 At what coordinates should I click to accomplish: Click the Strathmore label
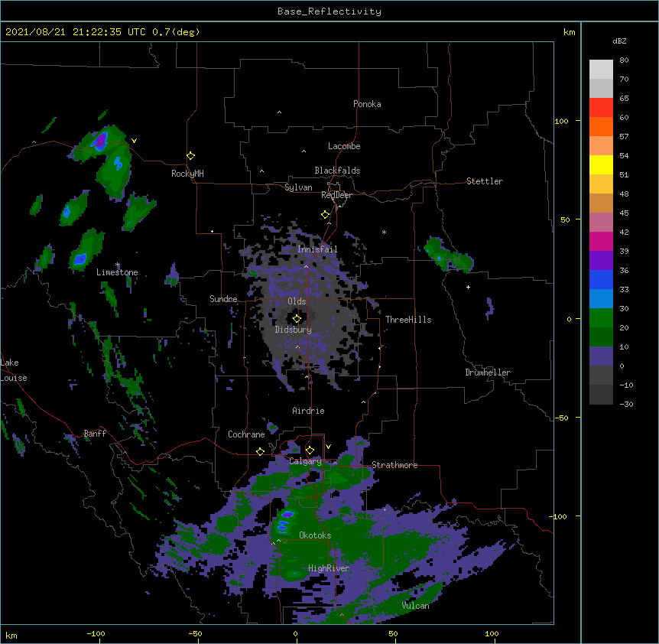(394, 465)
